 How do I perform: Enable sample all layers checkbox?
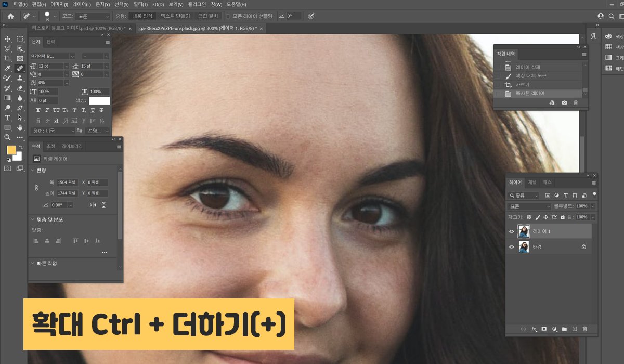(x=228, y=16)
